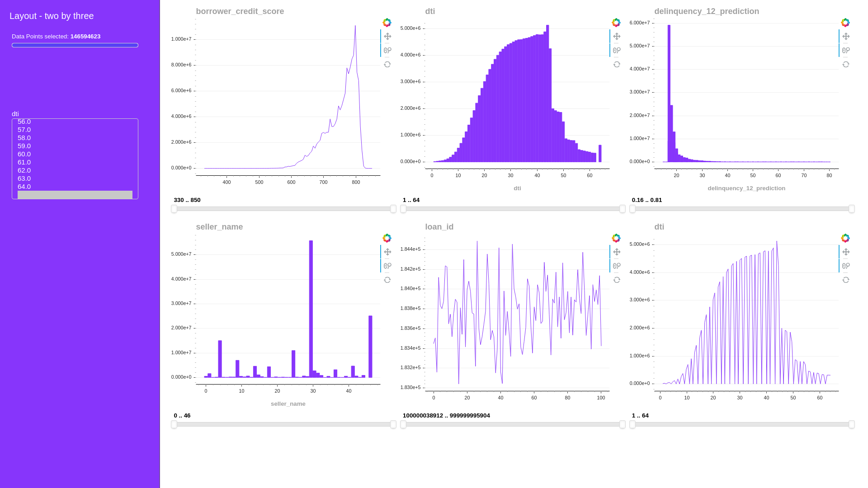
Task: Reset the top dti histogram view
Action: 617,65
